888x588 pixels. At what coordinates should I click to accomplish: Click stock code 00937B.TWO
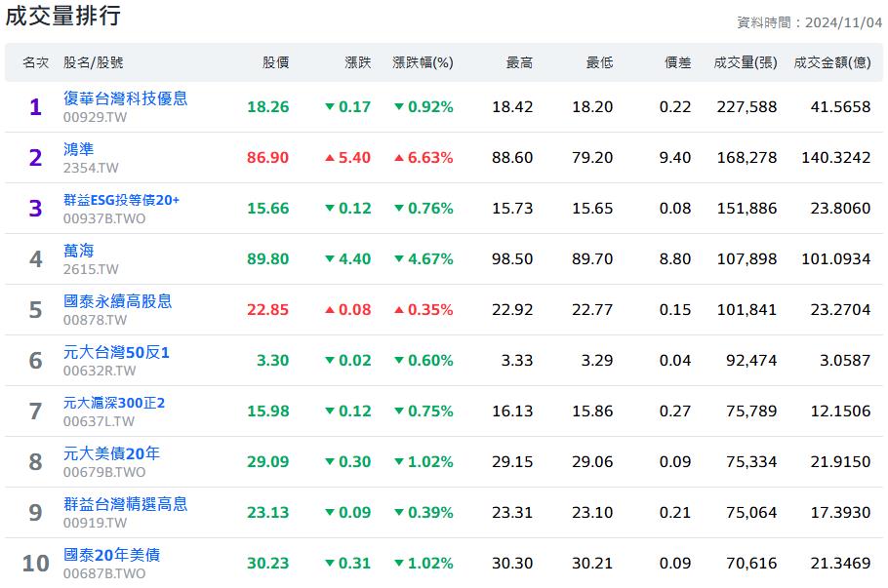coord(104,218)
